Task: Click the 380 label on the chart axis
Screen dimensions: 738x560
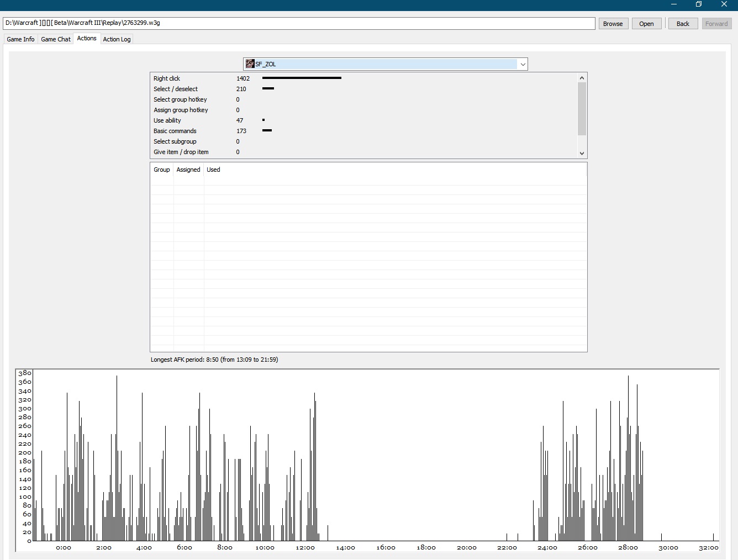Action: (x=25, y=373)
